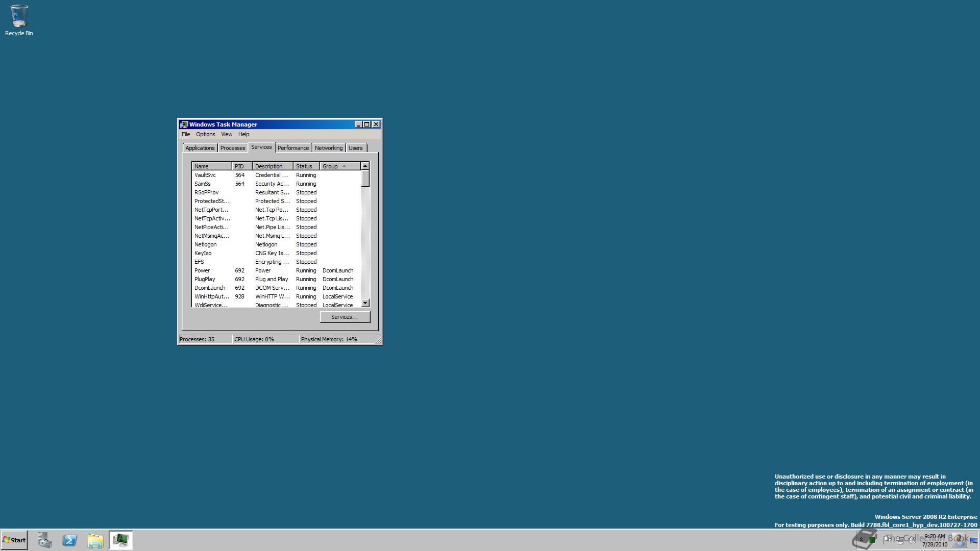This screenshot has width=980, height=551.
Task: Sort by the Group column header
Action: click(x=340, y=166)
